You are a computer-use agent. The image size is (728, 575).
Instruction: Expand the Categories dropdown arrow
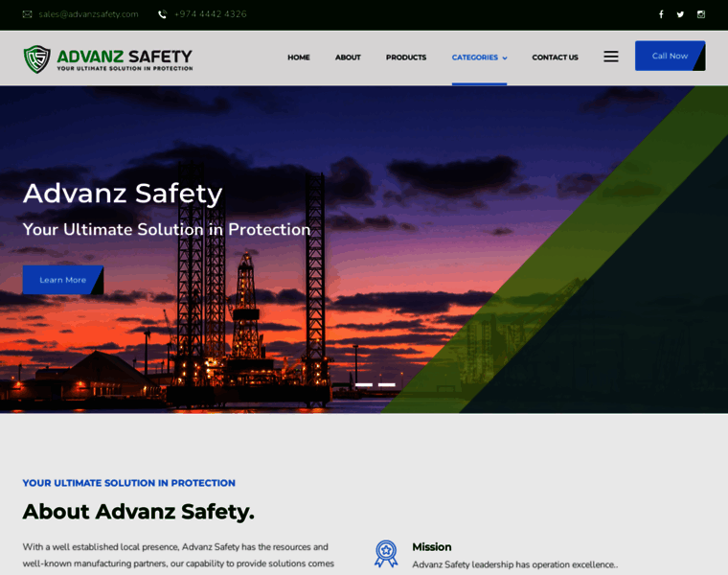coord(505,58)
